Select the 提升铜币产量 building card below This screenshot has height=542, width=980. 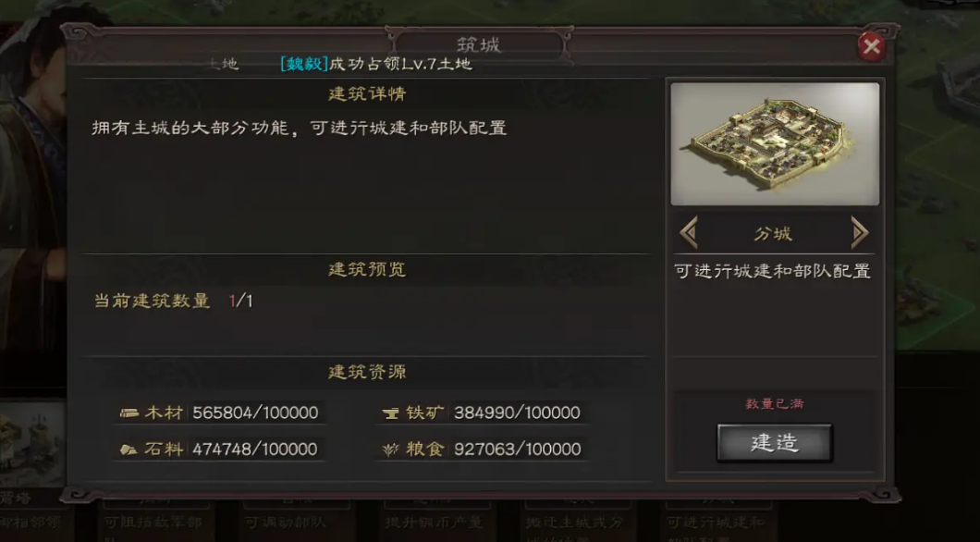click(434, 522)
